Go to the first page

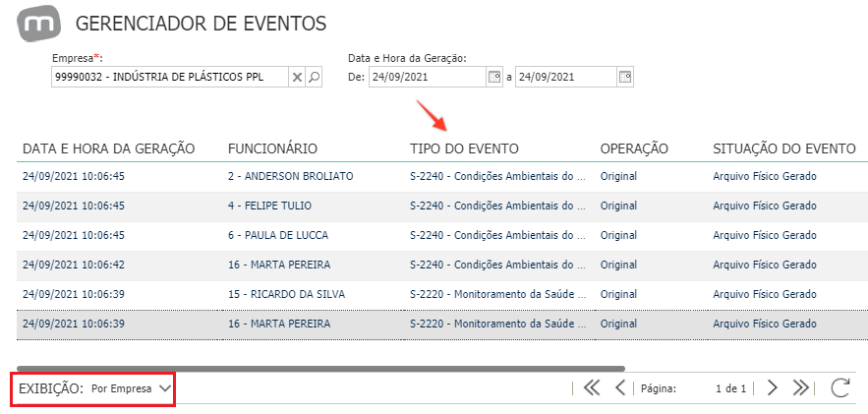pyautogui.click(x=592, y=388)
